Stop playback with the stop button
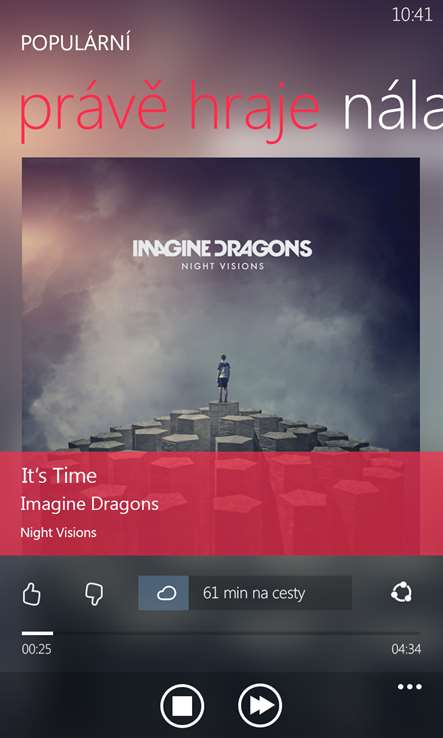This screenshot has width=443, height=738. pyautogui.click(x=182, y=706)
